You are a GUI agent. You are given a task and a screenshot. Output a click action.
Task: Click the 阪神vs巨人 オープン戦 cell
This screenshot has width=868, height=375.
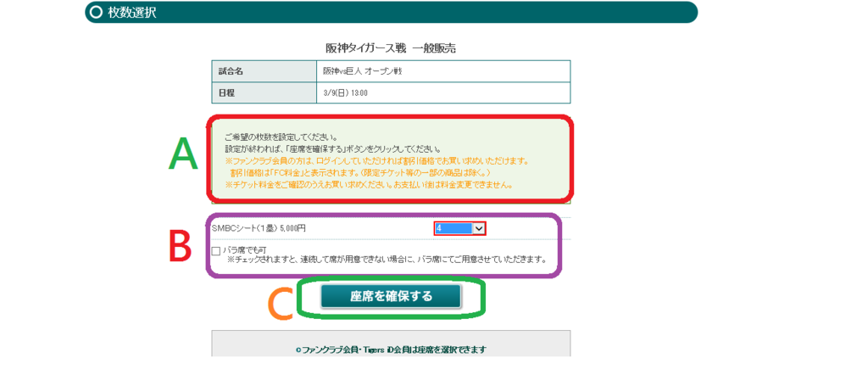(444, 71)
